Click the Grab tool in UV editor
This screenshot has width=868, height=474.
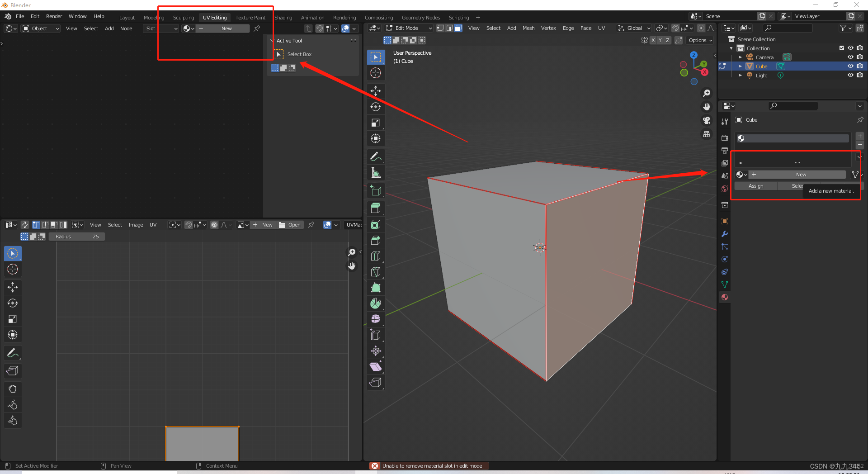coord(13,389)
